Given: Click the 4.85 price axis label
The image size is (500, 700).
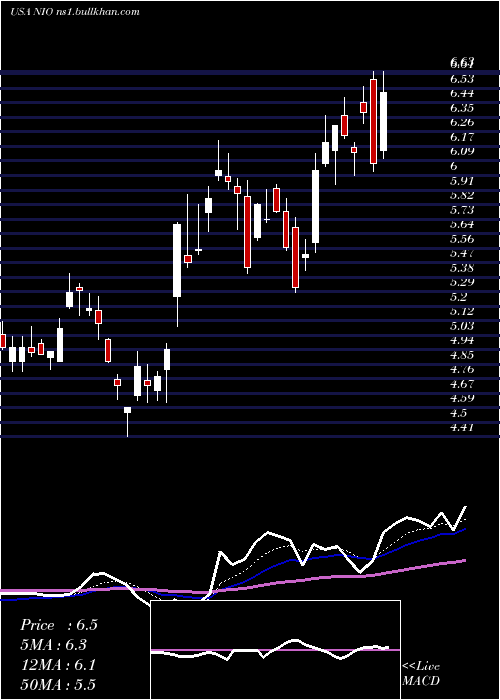Looking at the screenshot, I should [462, 355].
